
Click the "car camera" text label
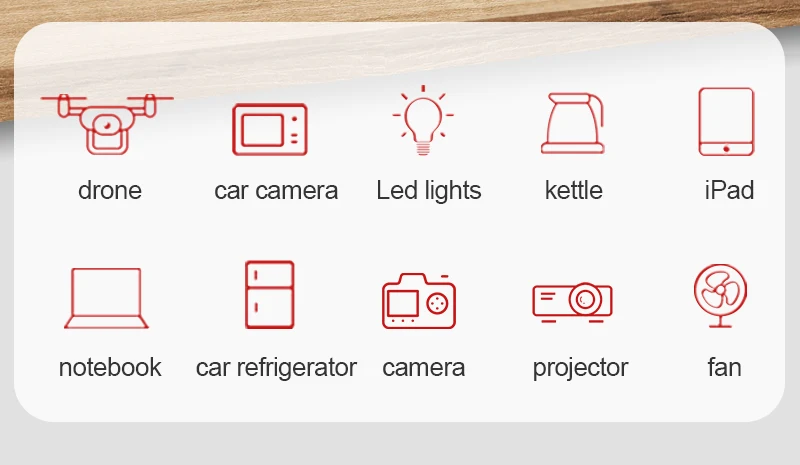click(276, 191)
